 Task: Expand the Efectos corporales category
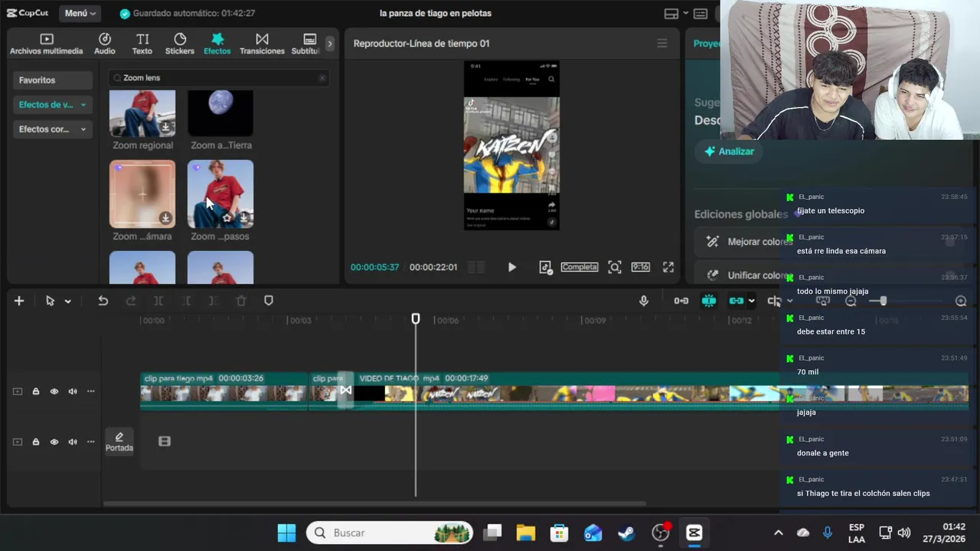point(53,129)
